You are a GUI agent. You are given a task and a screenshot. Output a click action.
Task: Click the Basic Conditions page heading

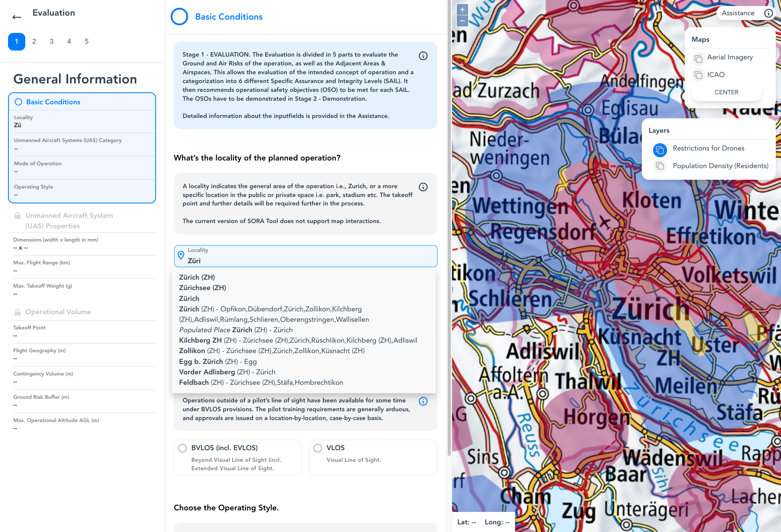[x=229, y=17]
